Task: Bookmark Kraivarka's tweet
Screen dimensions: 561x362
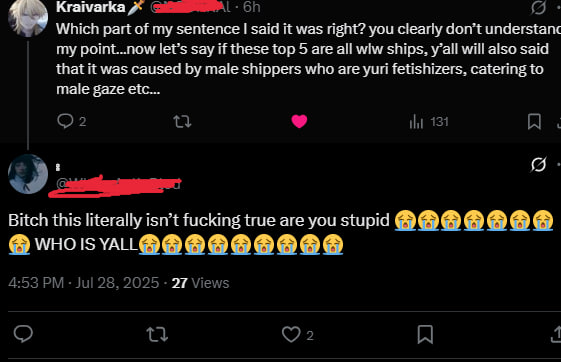Action: [534, 122]
